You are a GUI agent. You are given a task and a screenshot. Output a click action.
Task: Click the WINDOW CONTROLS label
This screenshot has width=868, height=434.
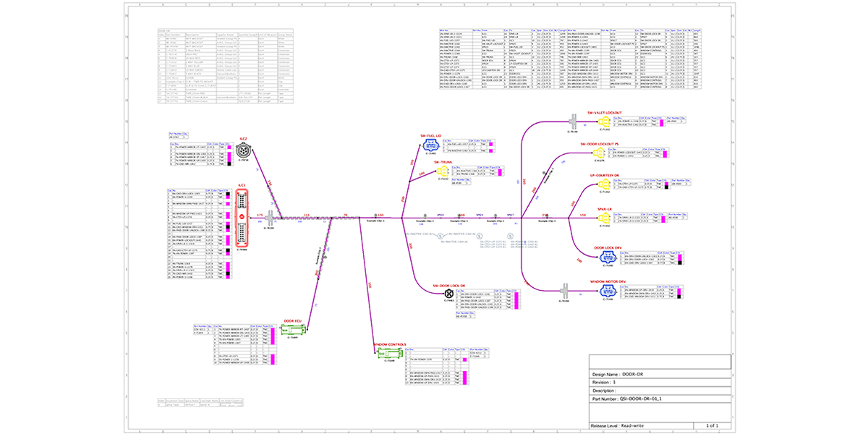pos(389,344)
